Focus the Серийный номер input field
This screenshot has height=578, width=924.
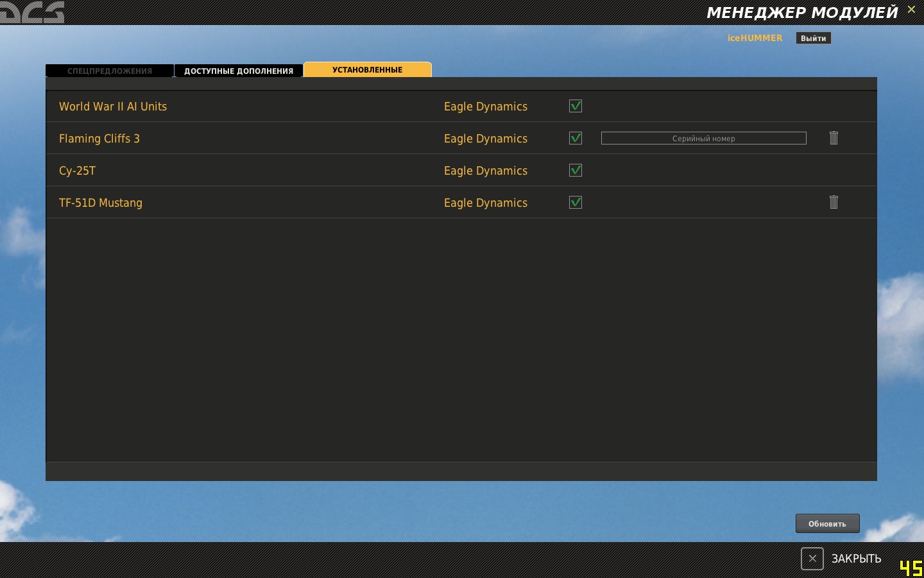pyautogui.click(x=703, y=138)
